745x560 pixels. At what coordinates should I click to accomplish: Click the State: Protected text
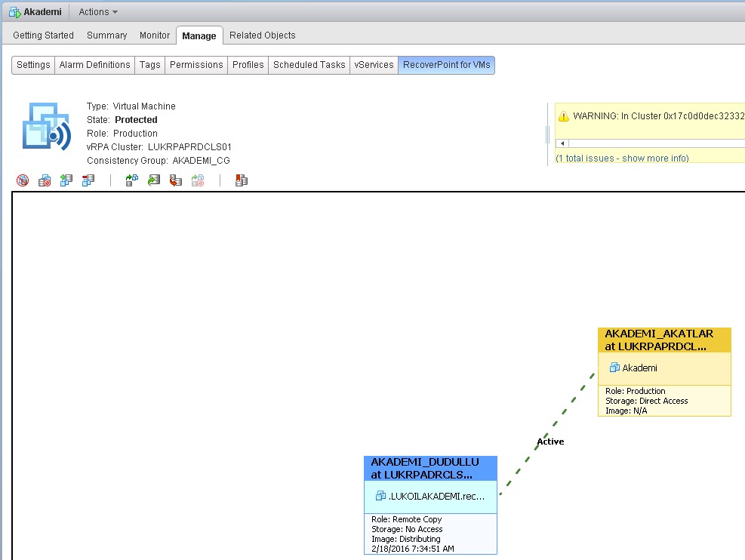pyautogui.click(x=122, y=120)
